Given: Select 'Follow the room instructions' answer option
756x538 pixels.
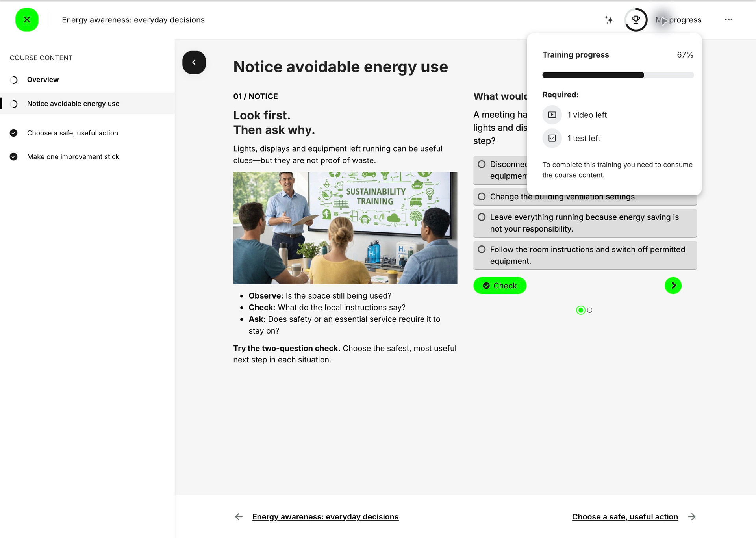Looking at the screenshot, I should (585, 255).
